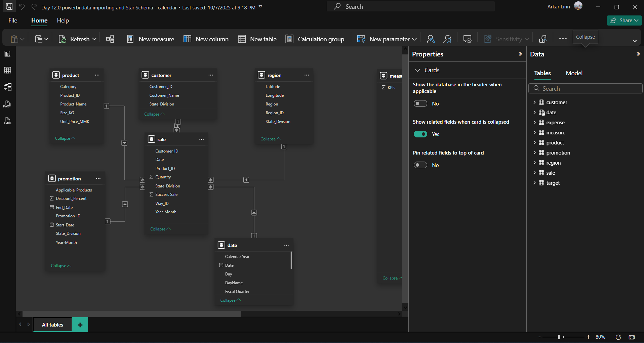Collapse the sale table card
This screenshot has height=343, width=644.
160,229
